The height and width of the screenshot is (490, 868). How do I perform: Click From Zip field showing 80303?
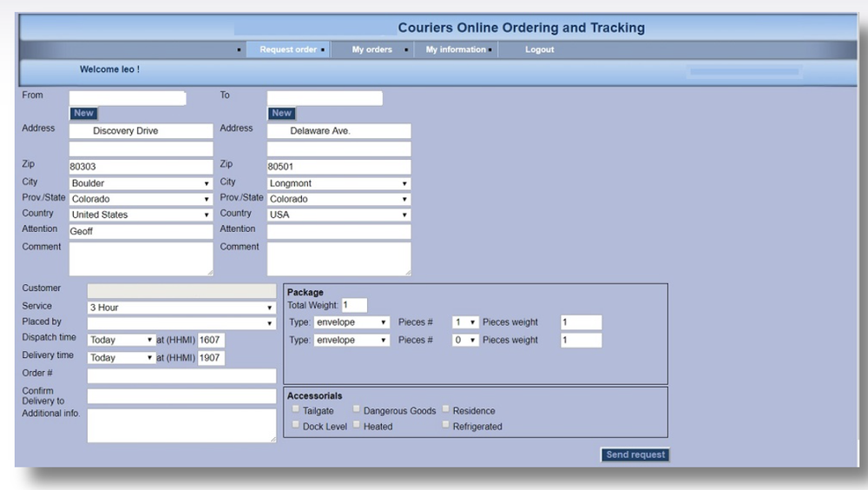[141, 166]
